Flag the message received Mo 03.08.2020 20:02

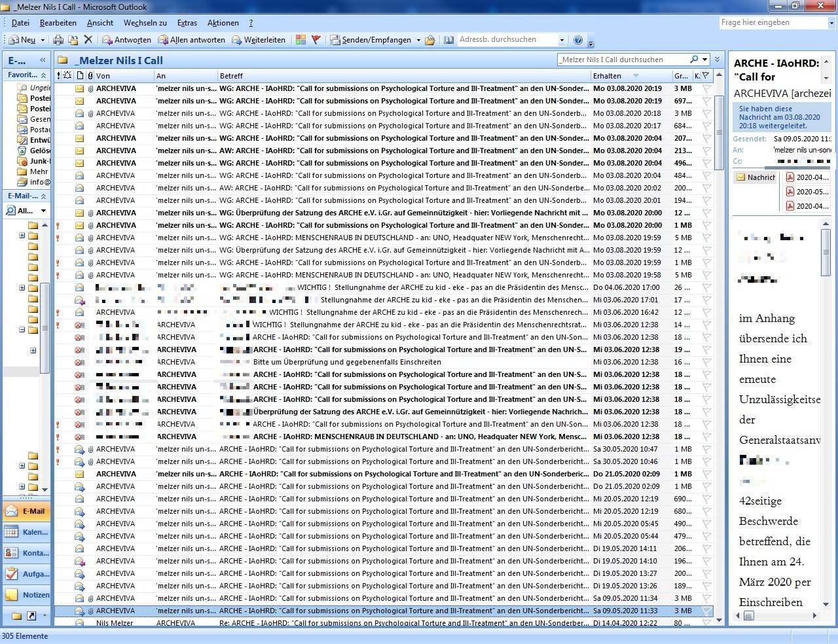pos(706,188)
